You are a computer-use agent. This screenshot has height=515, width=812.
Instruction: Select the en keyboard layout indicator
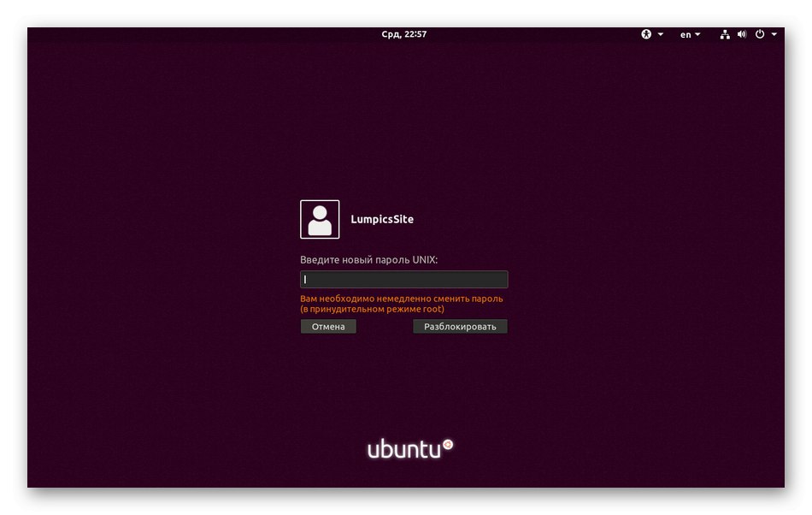[x=686, y=34]
